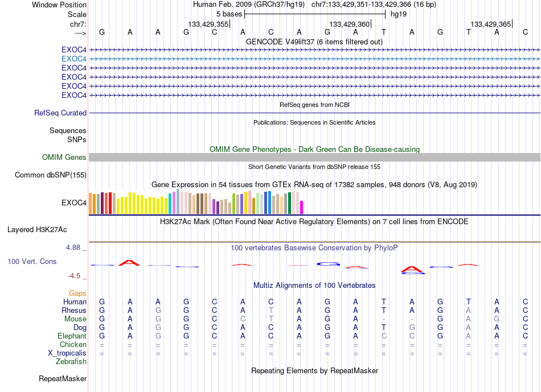Click the 100 Vert. Cons track label
Viewport: 541px width, 392px height.
32,261
